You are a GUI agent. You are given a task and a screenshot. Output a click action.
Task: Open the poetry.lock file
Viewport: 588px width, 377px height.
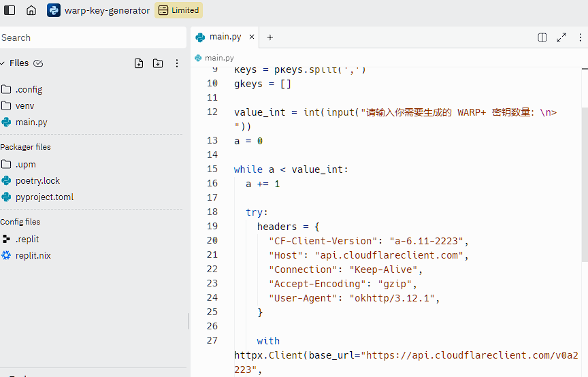pyautogui.click(x=37, y=180)
